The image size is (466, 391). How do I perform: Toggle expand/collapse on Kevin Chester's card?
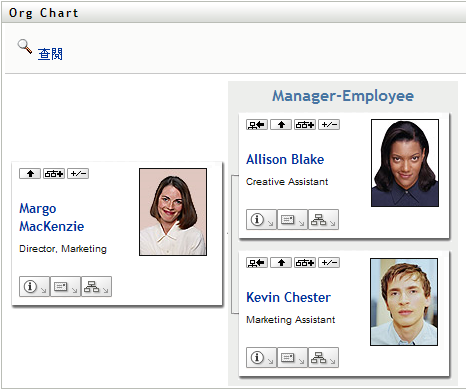329,263
